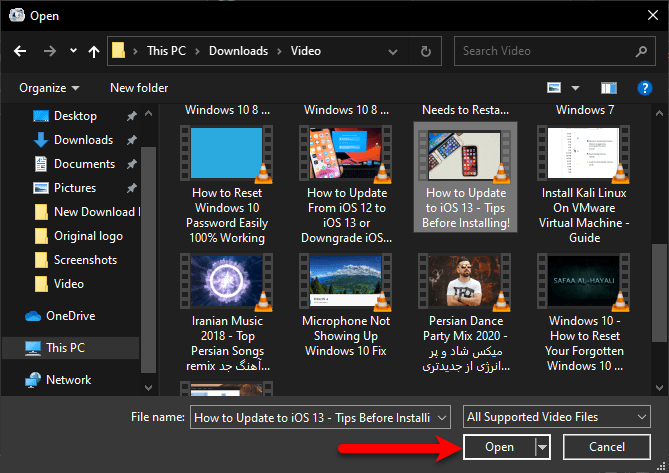Click the Cancel button
The width and height of the screenshot is (669, 473).
click(607, 447)
